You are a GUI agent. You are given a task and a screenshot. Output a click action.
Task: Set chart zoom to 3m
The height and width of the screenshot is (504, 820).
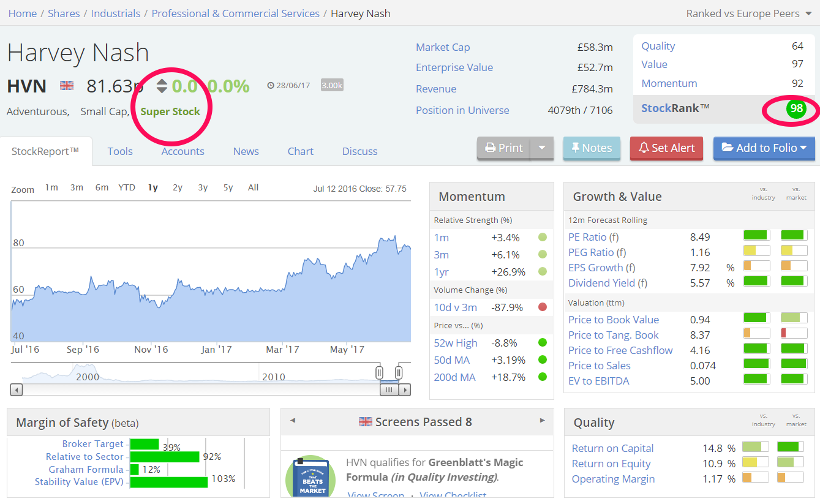point(77,187)
